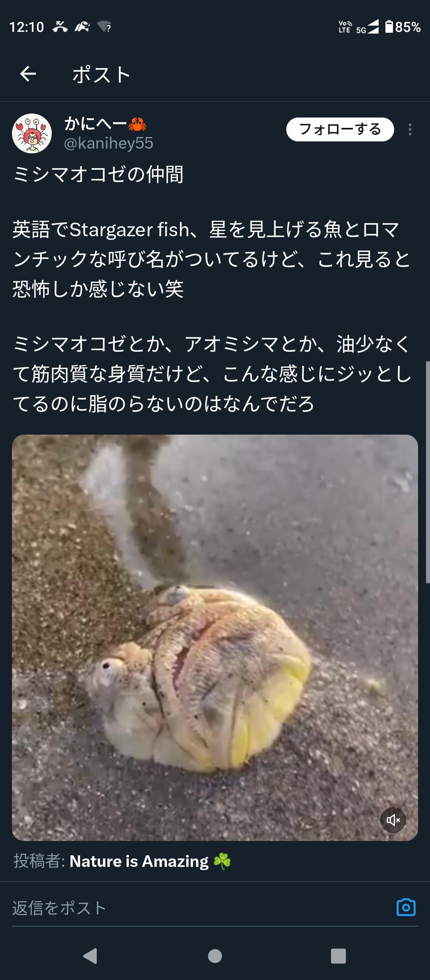Go back with the arrow icon
This screenshot has width=430, height=980.
point(28,74)
